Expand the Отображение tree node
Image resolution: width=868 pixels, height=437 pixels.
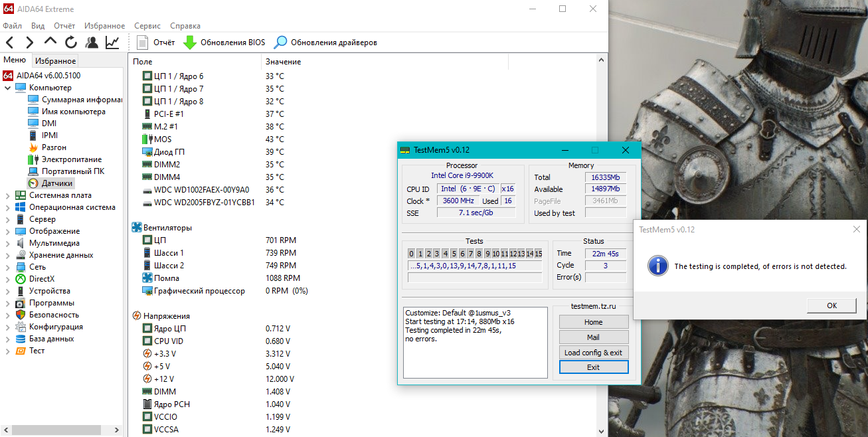[x=7, y=231]
